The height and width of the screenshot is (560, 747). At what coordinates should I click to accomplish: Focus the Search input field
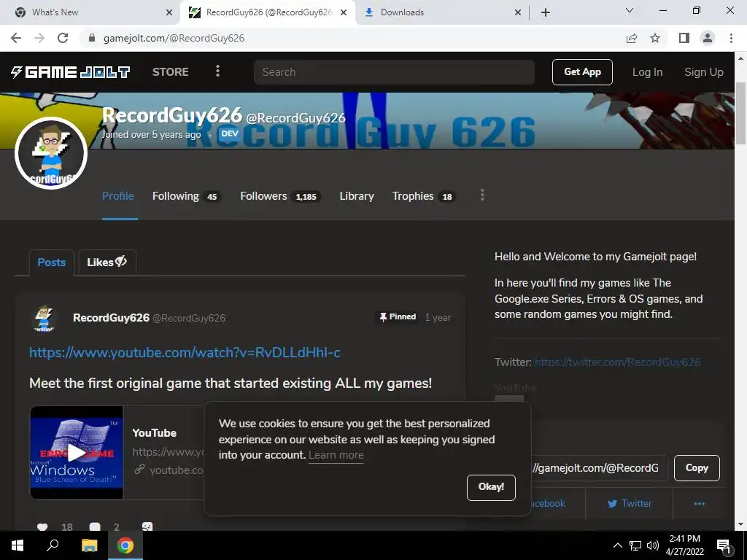tap(394, 72)
